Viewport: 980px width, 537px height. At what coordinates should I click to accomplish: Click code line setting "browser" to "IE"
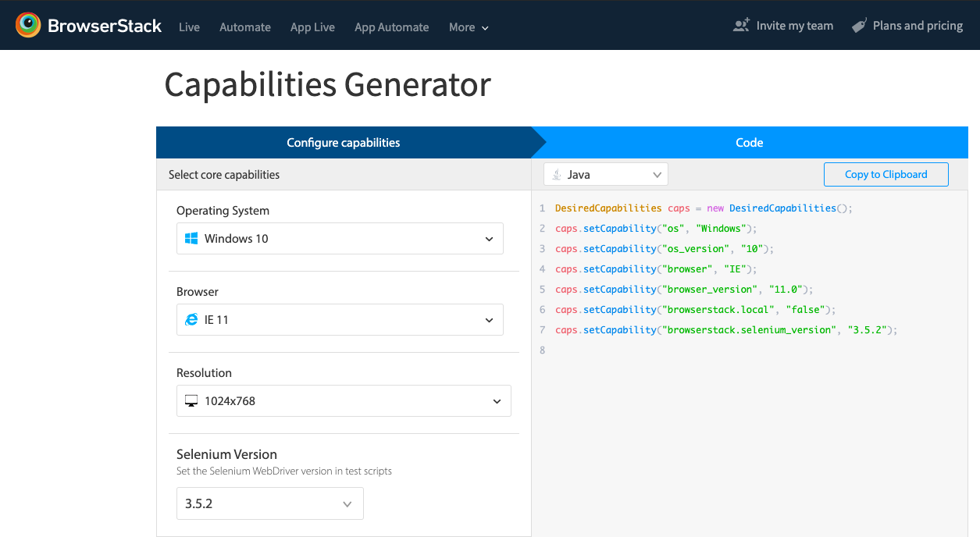point(656,269)
